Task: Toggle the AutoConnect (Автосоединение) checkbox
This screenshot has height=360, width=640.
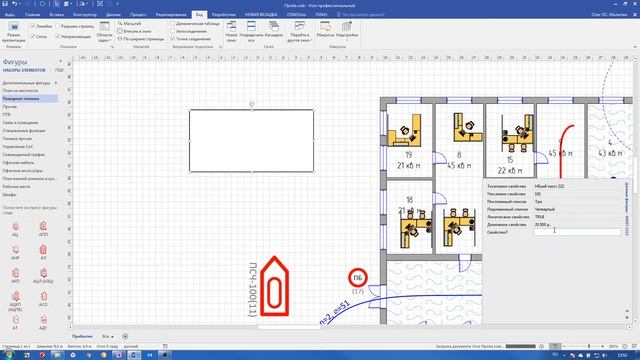Action: (x=173, y=31)
